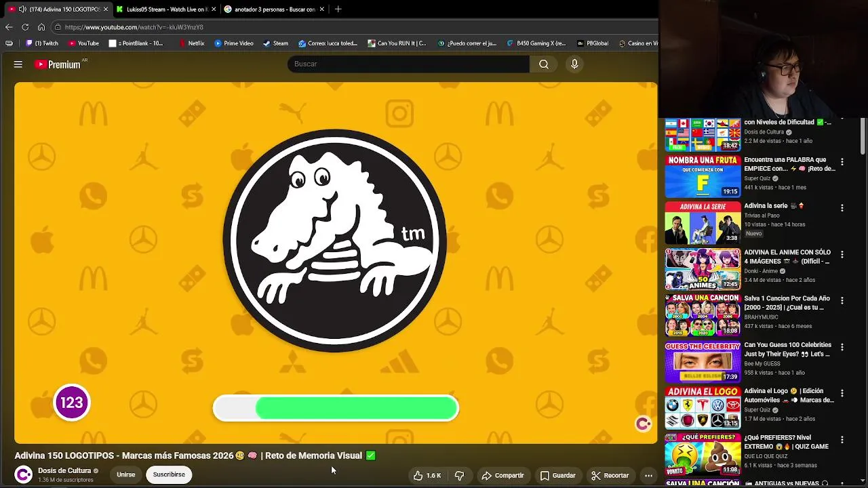868x488 pixels.
Task: Open options for ¿Qué PREFIERES? video
Action: [x=842, y=440]
